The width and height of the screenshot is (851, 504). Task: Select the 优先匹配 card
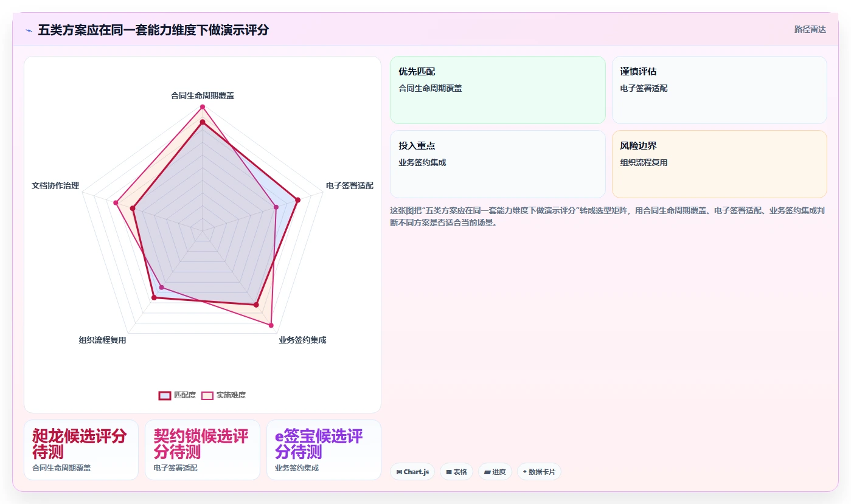click(x=498, y=90)
